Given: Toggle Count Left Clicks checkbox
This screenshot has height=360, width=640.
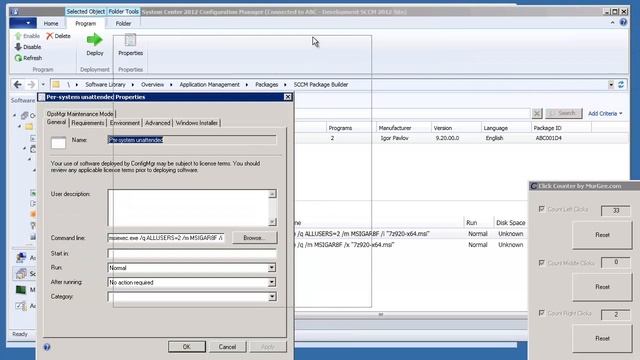Looking at the screenshot, I should point(542,209).
